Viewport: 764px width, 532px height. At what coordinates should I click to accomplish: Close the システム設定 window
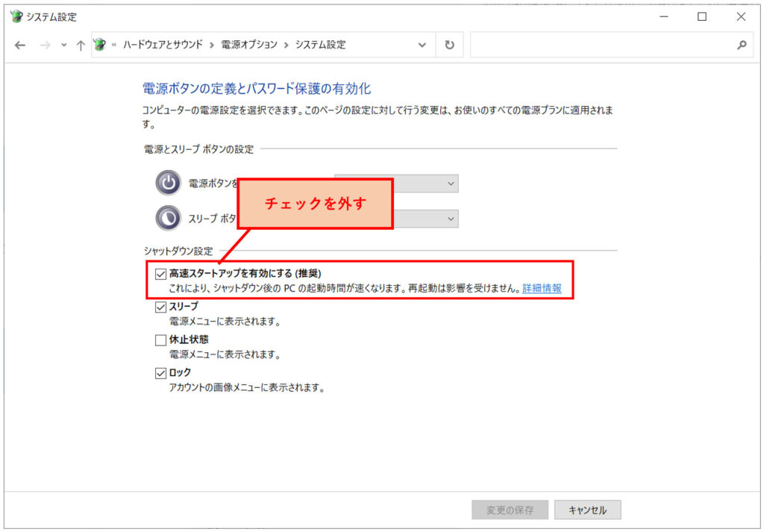(741, 16)
